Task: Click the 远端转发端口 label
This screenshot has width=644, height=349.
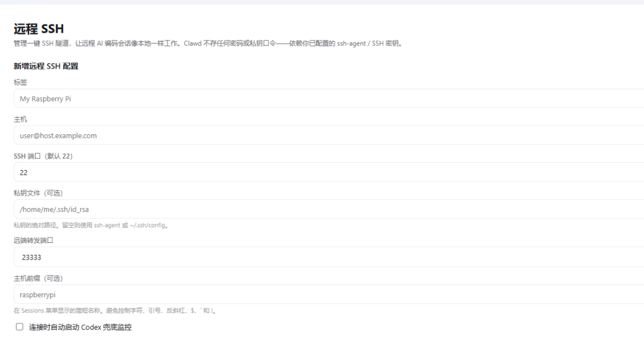Action: 33,240
